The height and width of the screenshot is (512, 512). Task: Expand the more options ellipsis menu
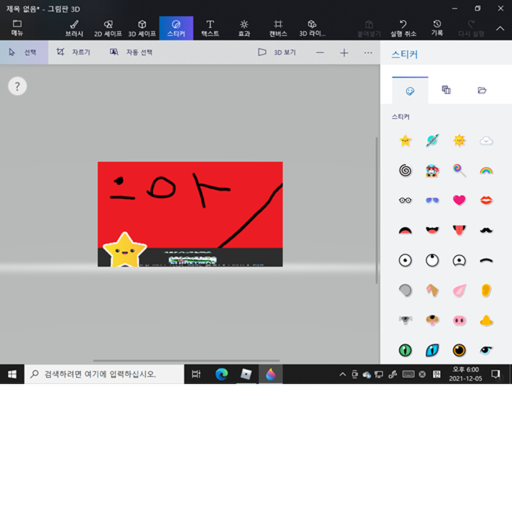[368, 53]
